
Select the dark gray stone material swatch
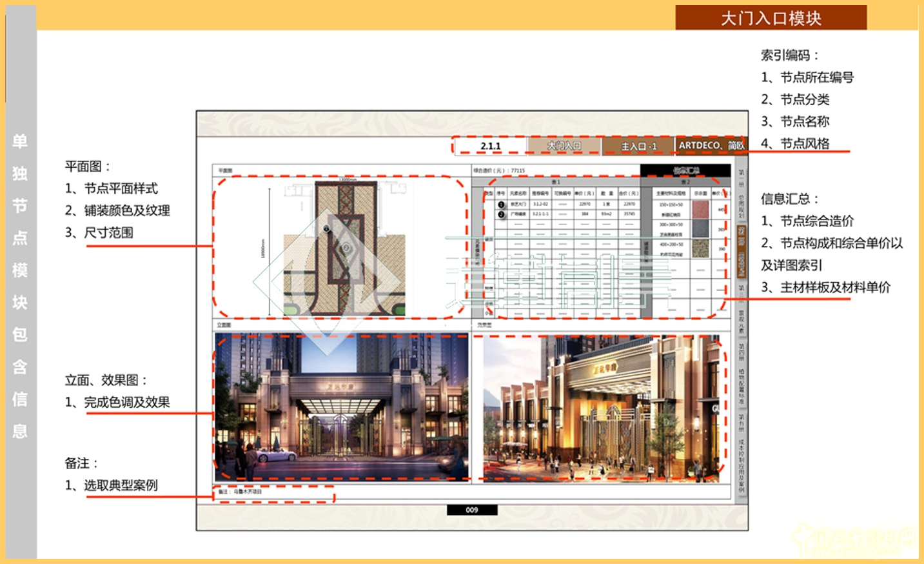point(700,228)
